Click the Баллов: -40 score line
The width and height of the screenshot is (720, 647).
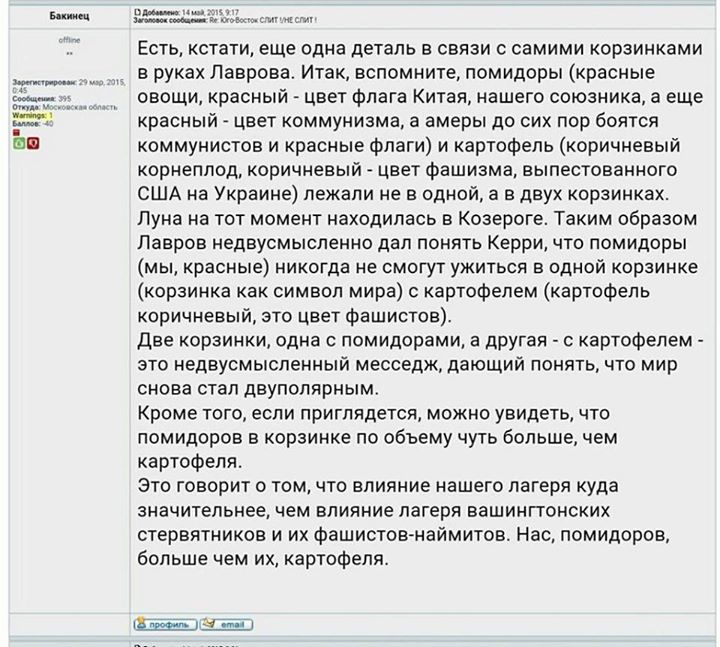[31, 123]
